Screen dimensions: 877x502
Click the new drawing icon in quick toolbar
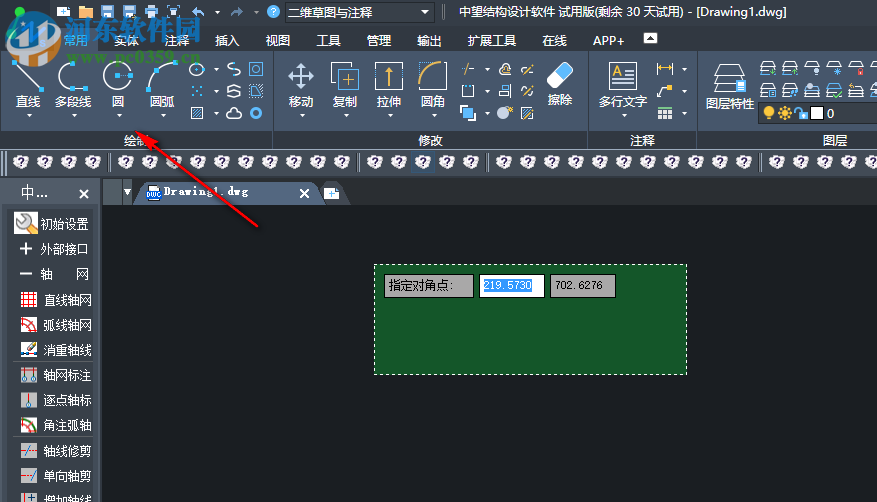[x=63, y=12]
